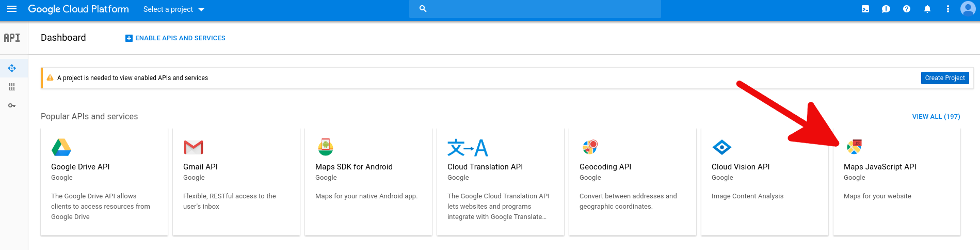Open the help question mark icon

907,9
